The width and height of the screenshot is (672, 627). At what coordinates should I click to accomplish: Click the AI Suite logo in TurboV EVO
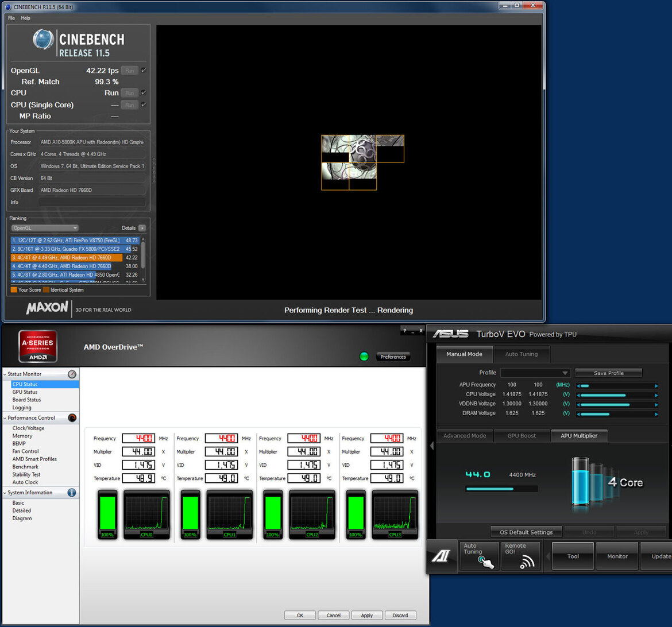coord(441,556)
